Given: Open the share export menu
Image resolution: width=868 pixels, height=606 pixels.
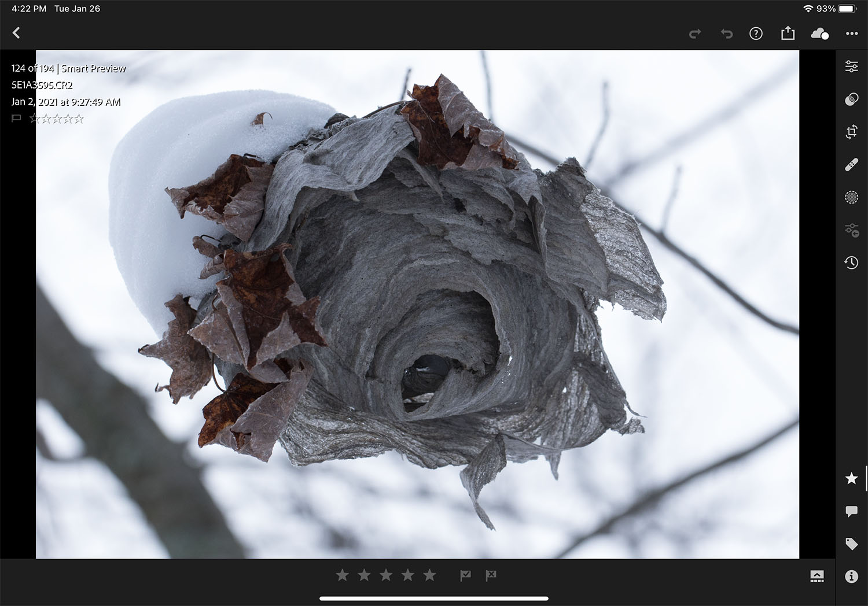Looking at the screenshot, I should 788,33.
